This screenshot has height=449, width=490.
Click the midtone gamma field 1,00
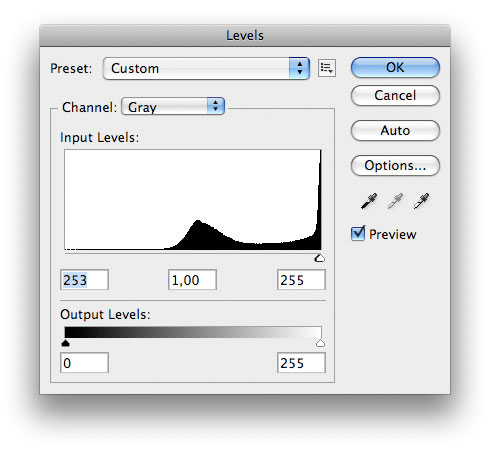pos(192,280)
